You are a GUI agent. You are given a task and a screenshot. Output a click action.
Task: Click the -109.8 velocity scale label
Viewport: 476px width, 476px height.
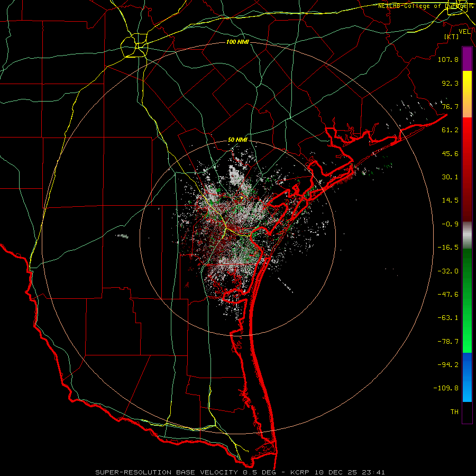click(446, 388)
